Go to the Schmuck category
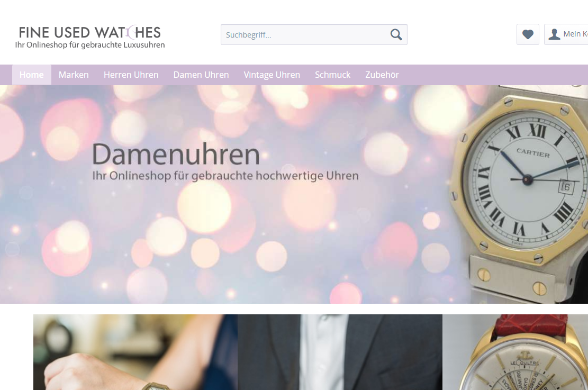Screen dimensions: 588x390 (332, 75)
